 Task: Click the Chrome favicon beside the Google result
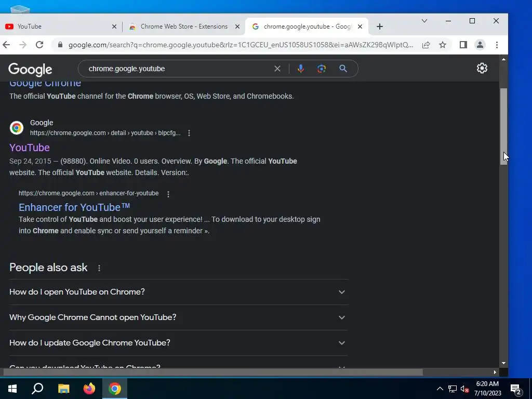(x=16, y=128)
